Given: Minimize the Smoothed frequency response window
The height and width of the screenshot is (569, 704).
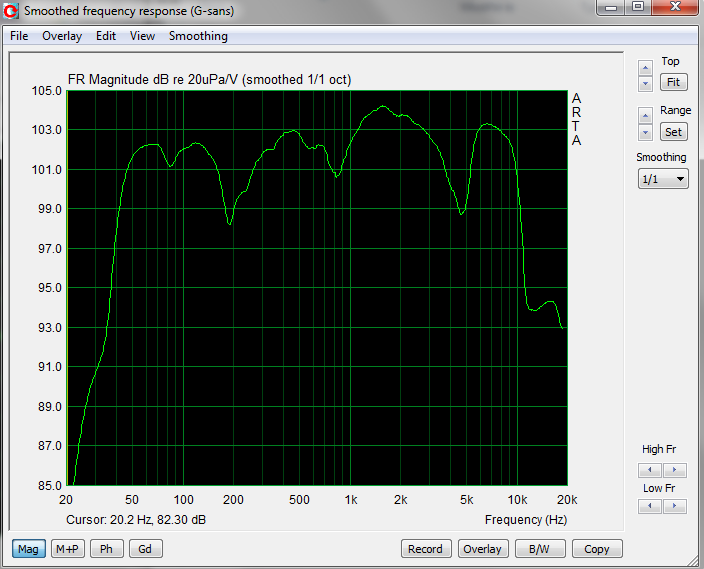Looking at the screenshot, I should (611, 8).
